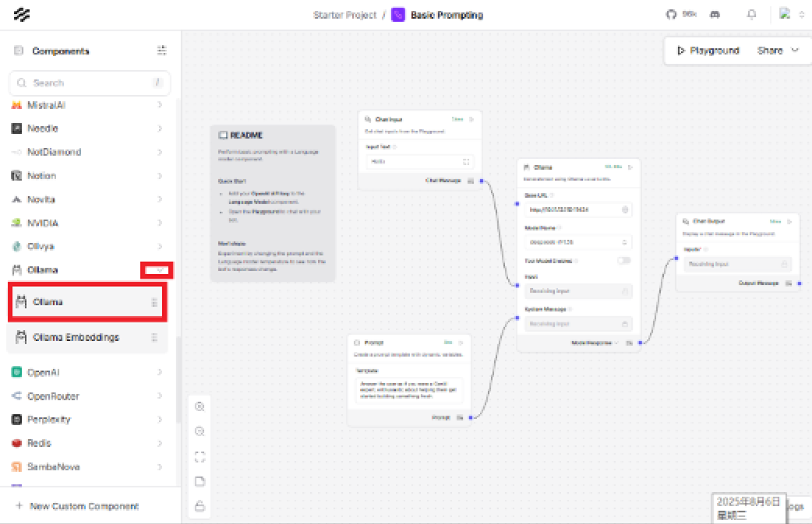The width and height of the screenshot is (812, 524).
Task: Toggle the Tool Model Enabled switch
Action: click(624, 261)
